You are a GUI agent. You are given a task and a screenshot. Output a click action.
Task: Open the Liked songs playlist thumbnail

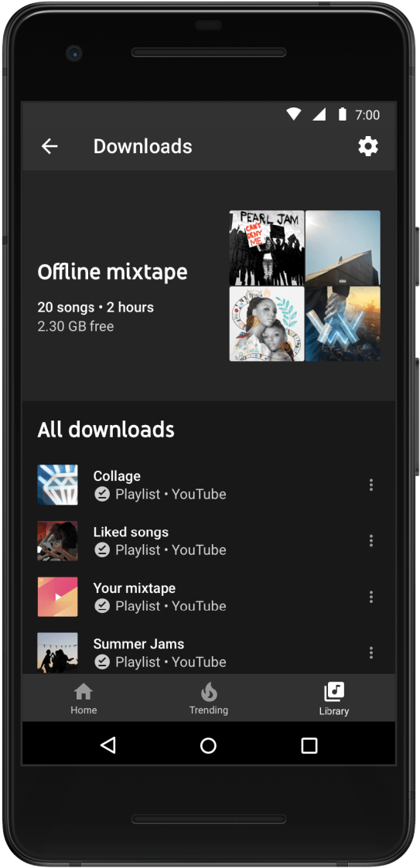(x=58, y=541)
